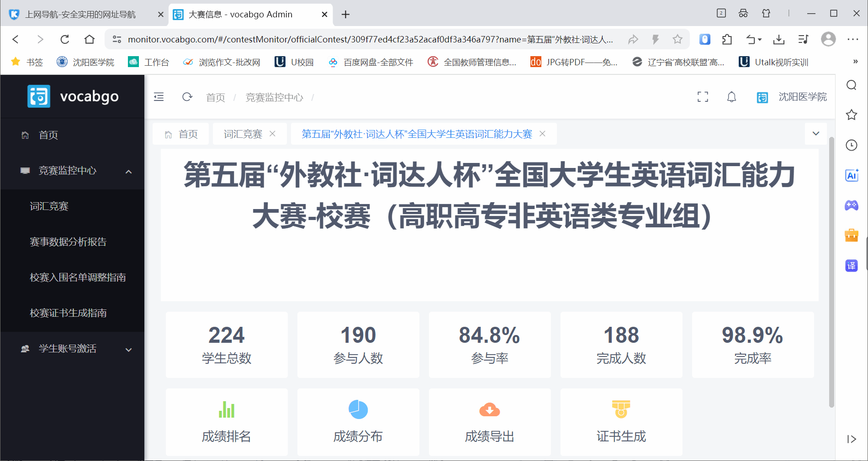Toggle fullscreen with the header icon
The height and width of the screenshot is (461, 868).
(x=703, y=97)
